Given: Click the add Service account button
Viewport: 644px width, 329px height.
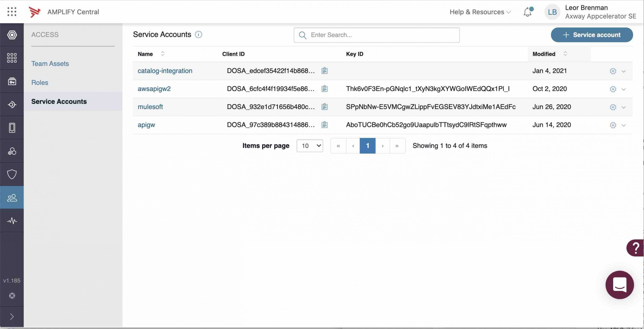Looking at the screenshot, I should coord(592,35).
